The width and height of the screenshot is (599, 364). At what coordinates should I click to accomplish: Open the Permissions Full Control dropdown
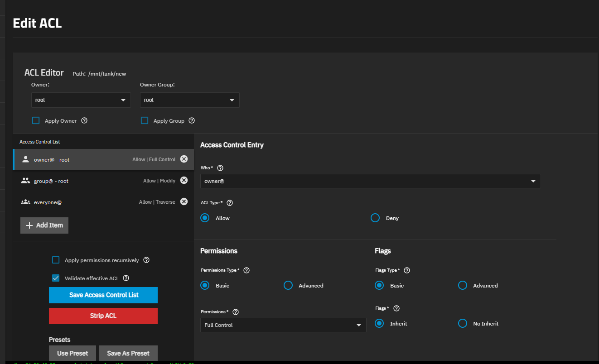[x=283, y=325]
